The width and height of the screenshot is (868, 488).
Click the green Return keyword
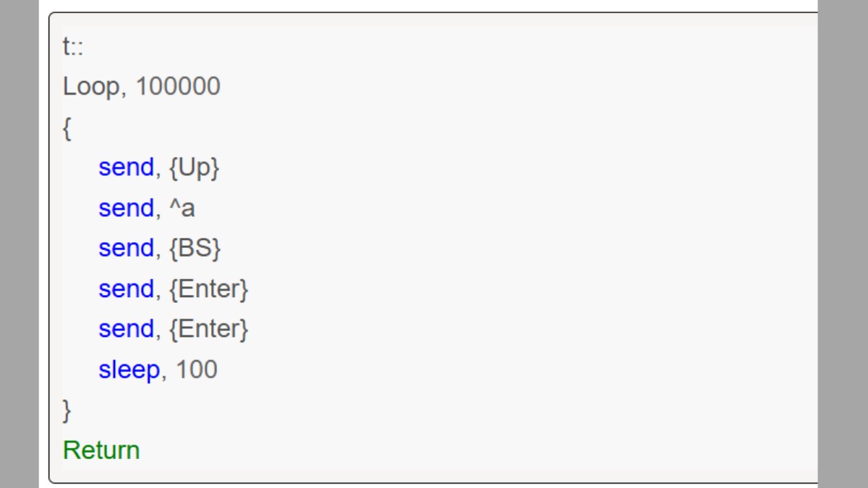click(101, 450)
